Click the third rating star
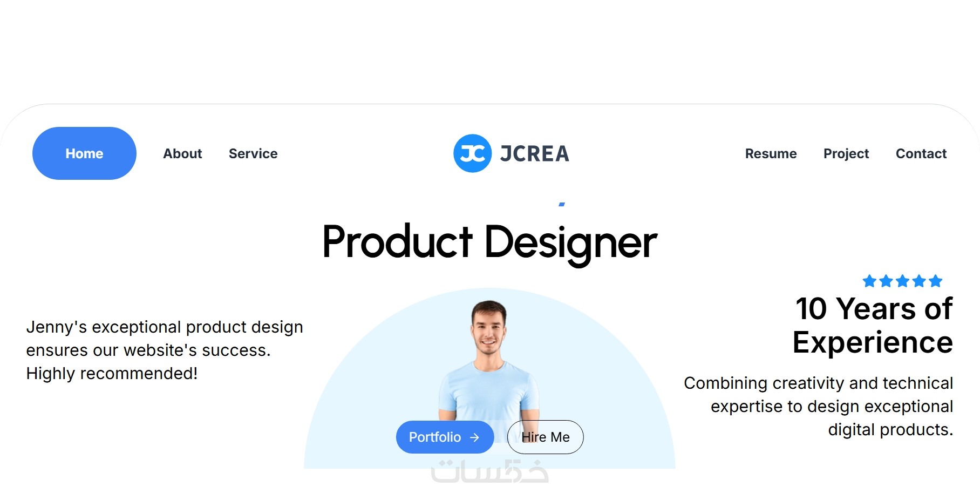The image size is (980, 493). [902, 281]
